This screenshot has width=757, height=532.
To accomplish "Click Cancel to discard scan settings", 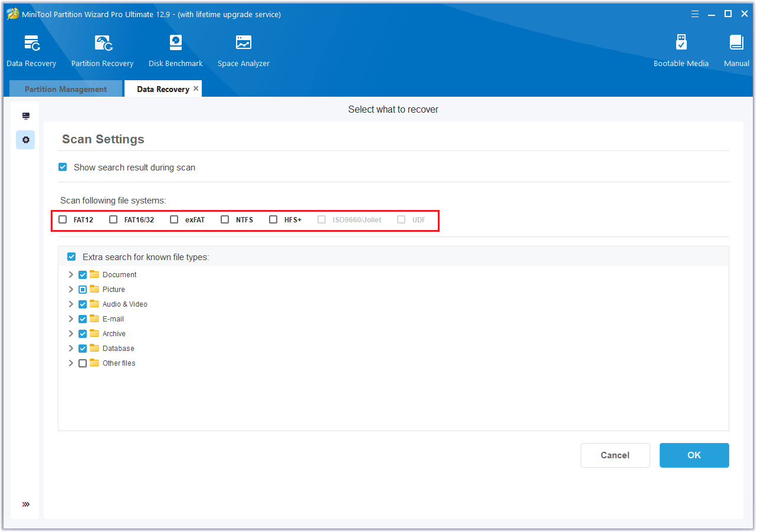I will [615, 455].
